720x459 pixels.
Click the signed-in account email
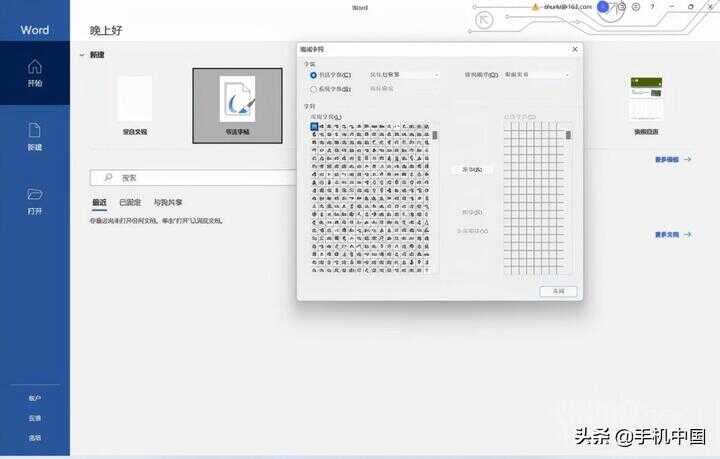[568, 7]
